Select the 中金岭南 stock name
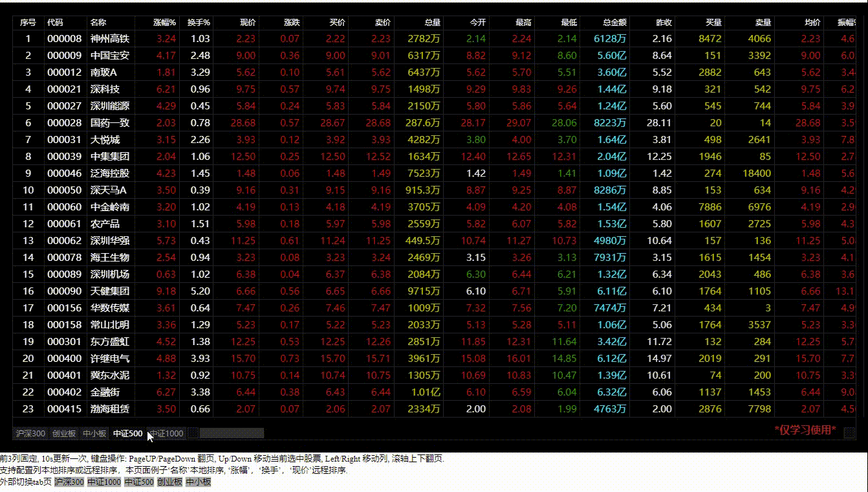Screen dimensions: 868x492 [110, 207]
